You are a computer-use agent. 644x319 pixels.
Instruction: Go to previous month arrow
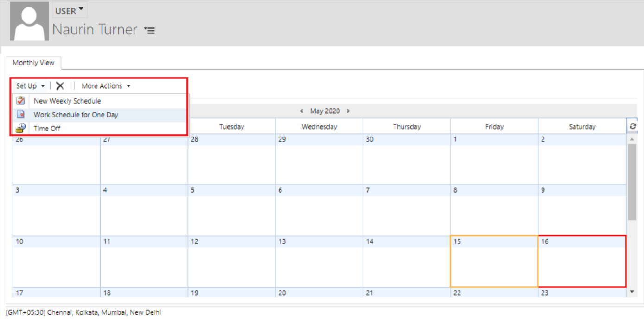point(302,111)
